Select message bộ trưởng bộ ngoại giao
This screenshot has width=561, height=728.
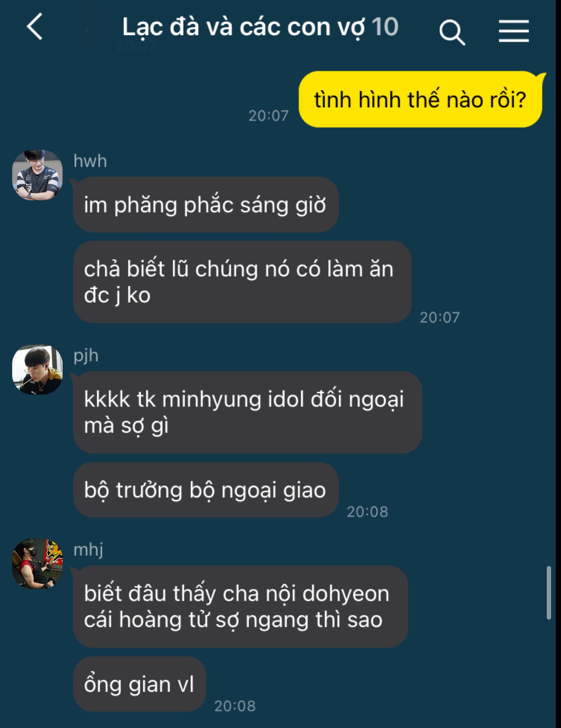click(206, 490)
